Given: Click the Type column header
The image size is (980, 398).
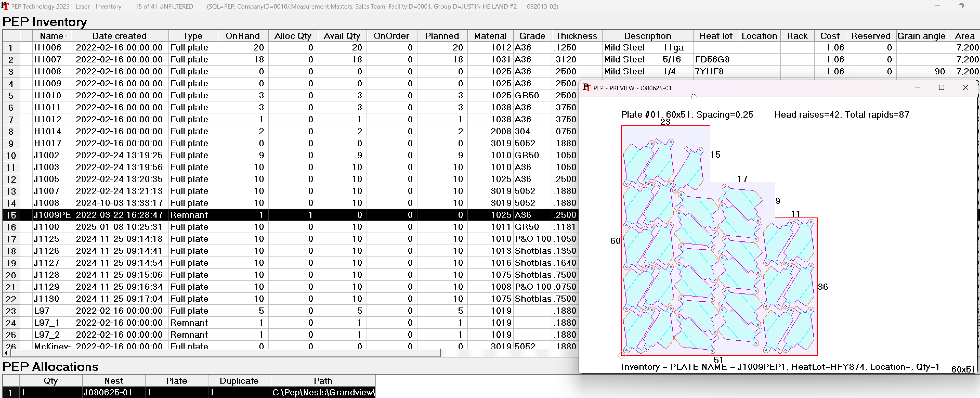Looking at the screenshot, I should (193, 36).
